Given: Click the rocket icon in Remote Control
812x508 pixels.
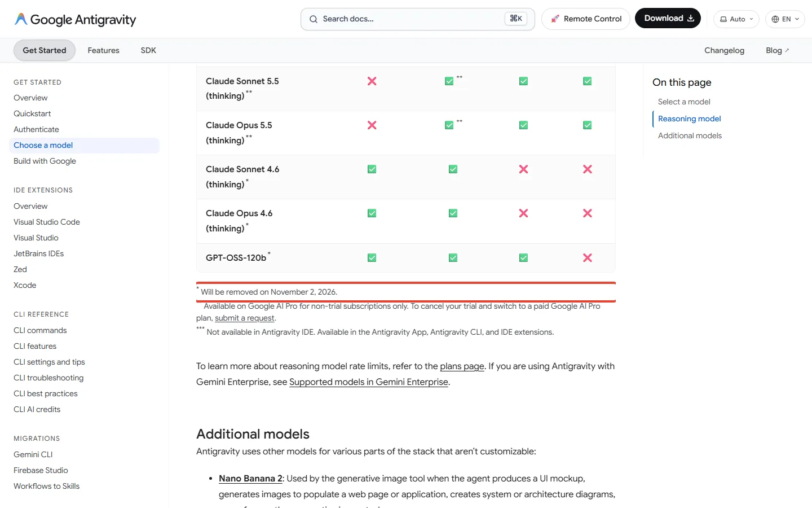Looking at the screenshot, I should (x=555, y=19).
